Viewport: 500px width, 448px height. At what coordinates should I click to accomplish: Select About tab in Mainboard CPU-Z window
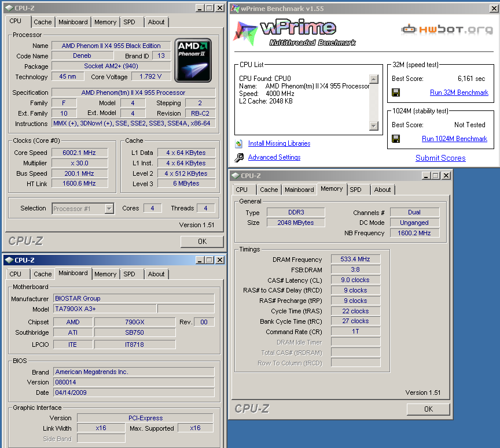point(156,274)
